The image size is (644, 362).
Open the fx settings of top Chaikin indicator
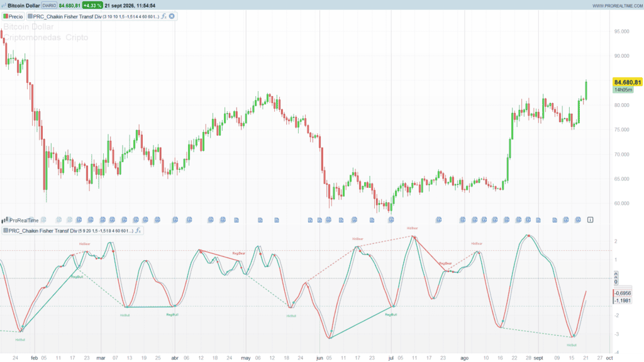[164, 16]
